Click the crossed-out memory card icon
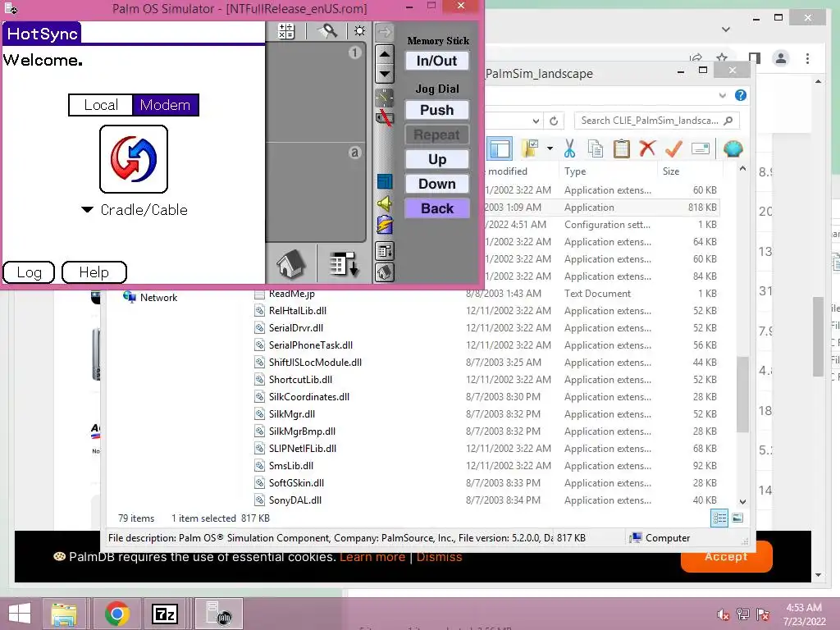Image resolution: width=840 pixels, height=630 pixels. (384, 117)
